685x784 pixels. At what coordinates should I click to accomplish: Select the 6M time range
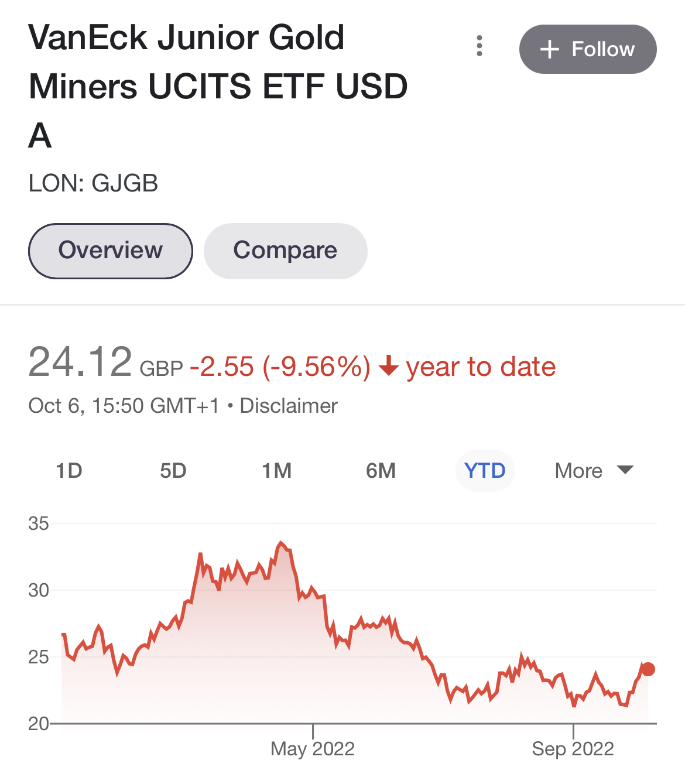[381, 471]
